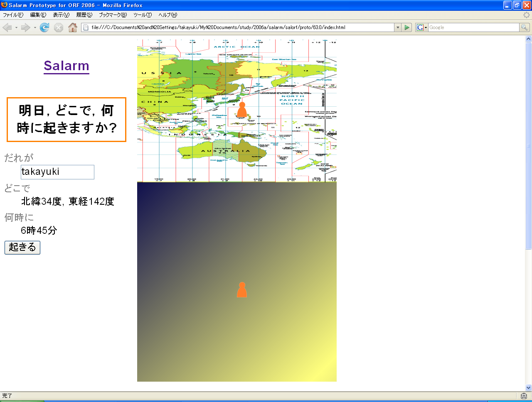The image size is (532, 402).
Task: Click the time text 6時45分
Action: [39, 230]
